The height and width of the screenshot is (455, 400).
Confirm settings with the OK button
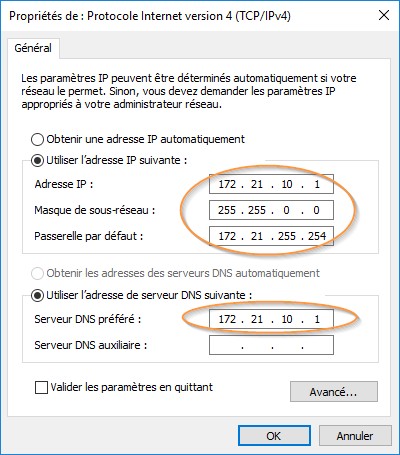274,436
